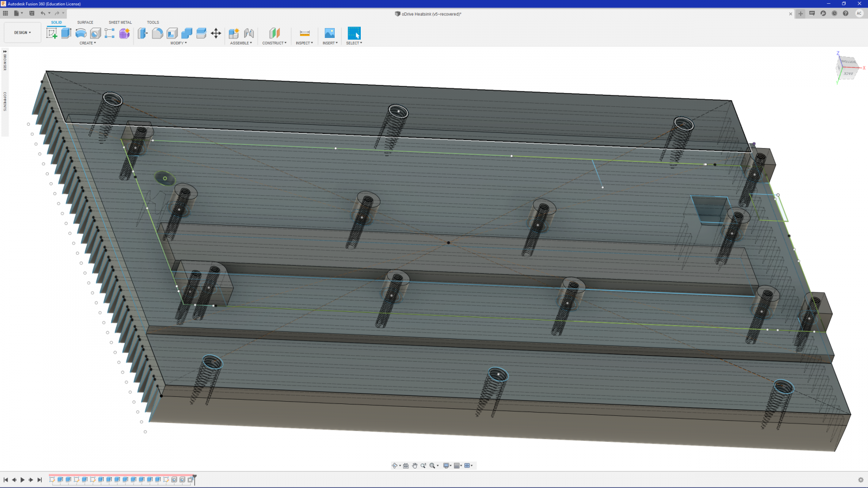Open the Data Panel grid icon
The height and width of the screenshot is (488, 868).
(x=5, y=14)
